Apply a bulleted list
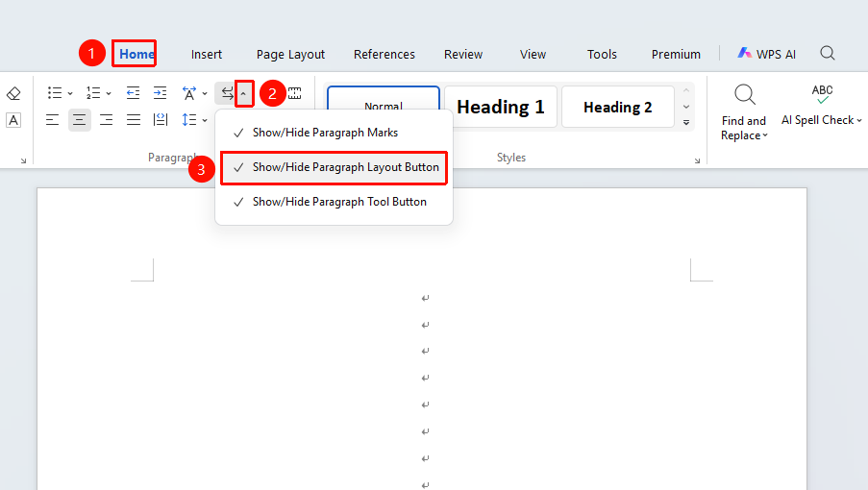This screenshot has width=868, height=490. (x=55, y=93)
